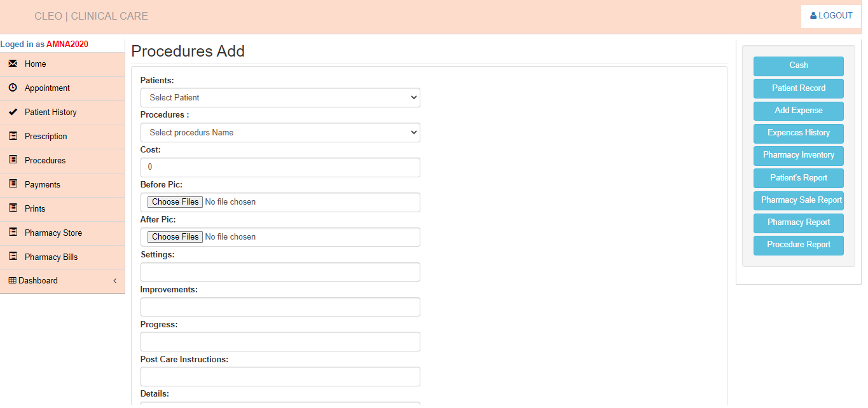Go to Pharmacy Bills in sidebar
Viewport: 868px width, 408px height.
(51, 257)
